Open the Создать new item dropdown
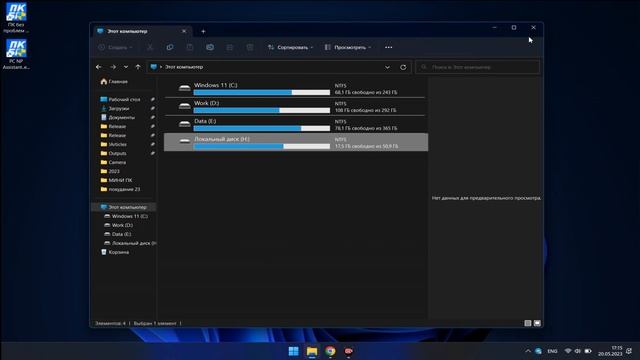The height and width of the screenshot is (360, 640). coord(116,47)
